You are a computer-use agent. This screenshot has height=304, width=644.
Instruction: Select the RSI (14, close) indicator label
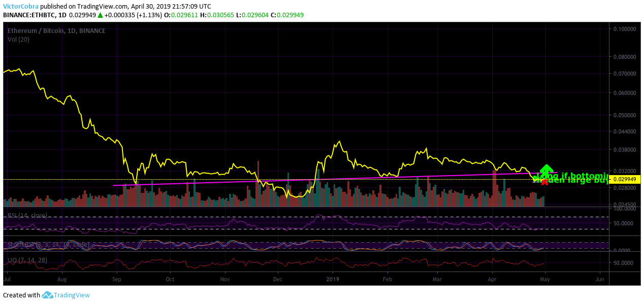(x=27, y=216)
